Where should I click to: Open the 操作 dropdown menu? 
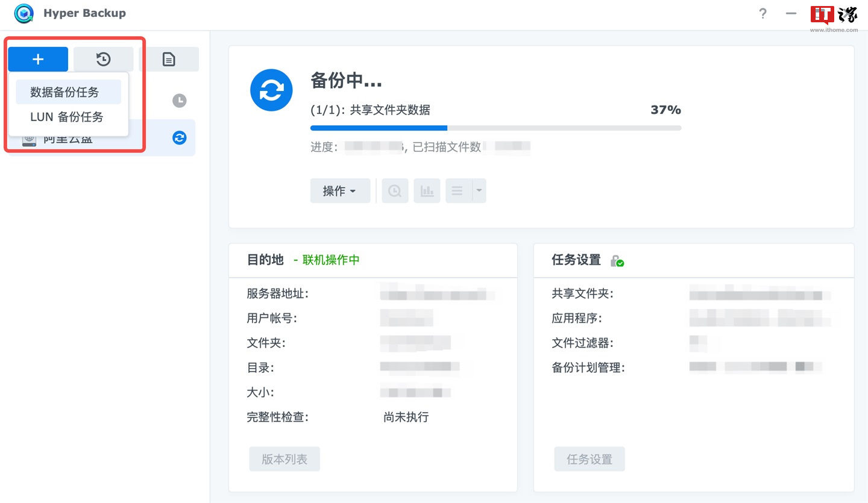tap(340, 191)
